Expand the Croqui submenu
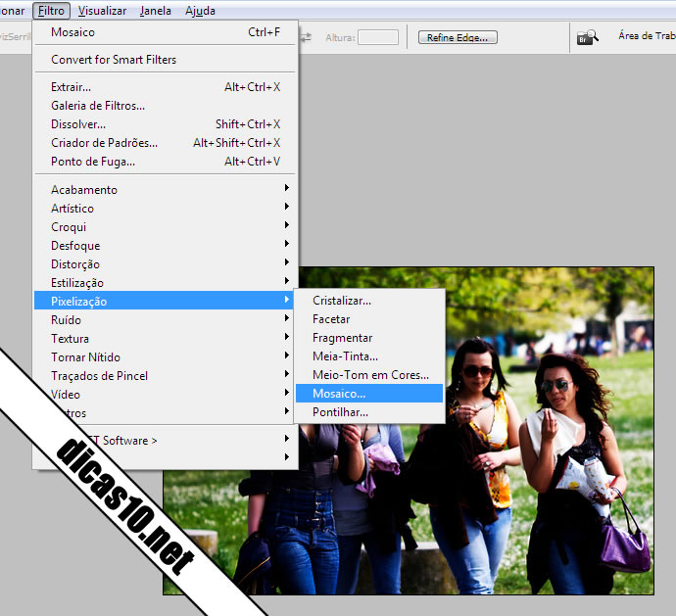 coord(166,227)
